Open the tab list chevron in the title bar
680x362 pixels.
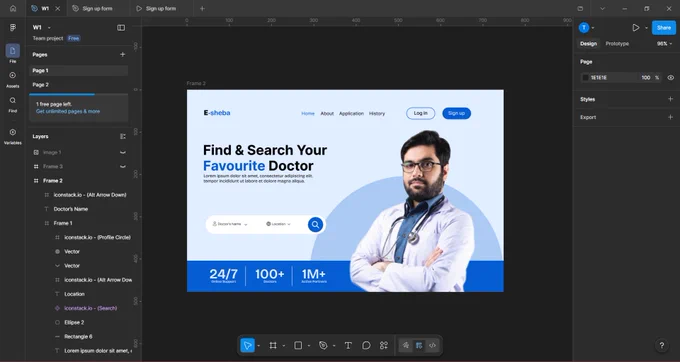point(602,8)
